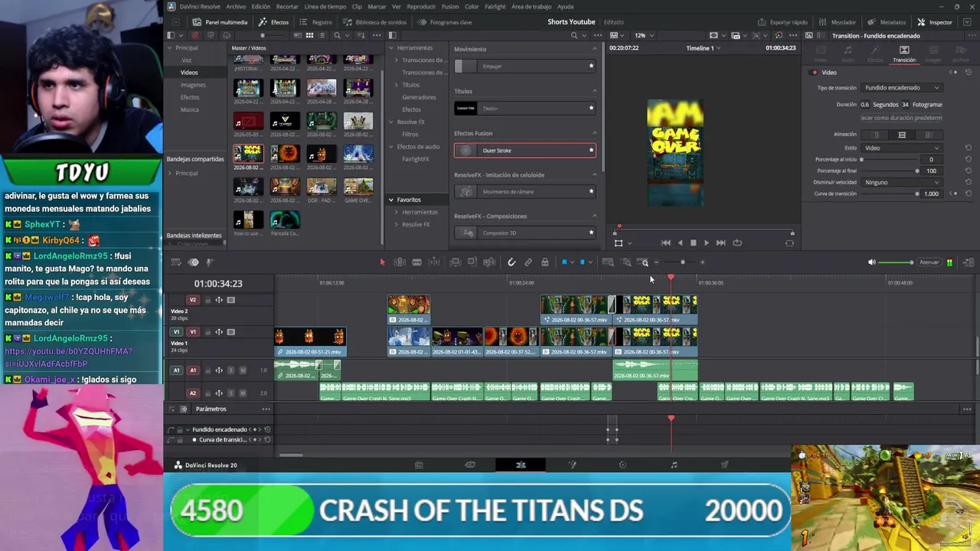The width and height of the screenshot is (980, 551).
Task: Adjust the Porcentaje al final slider
Action: [x=890, y=171]
